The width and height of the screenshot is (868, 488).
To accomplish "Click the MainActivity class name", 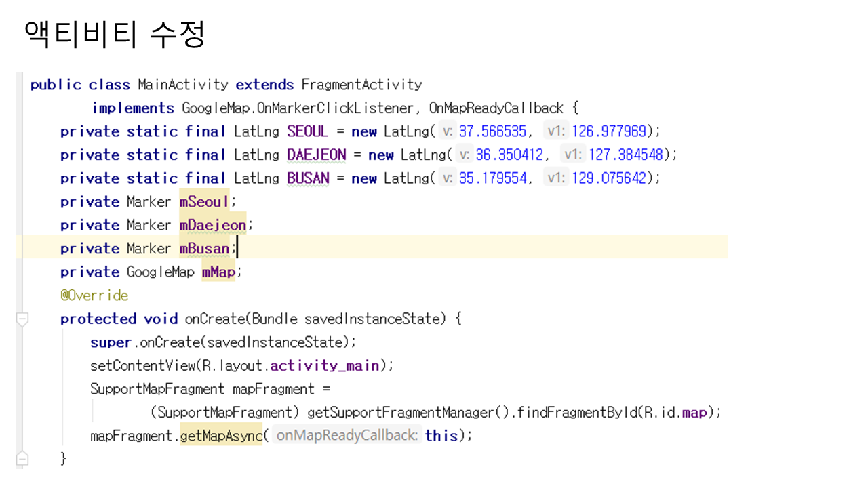I will click(x=182, y=85).
